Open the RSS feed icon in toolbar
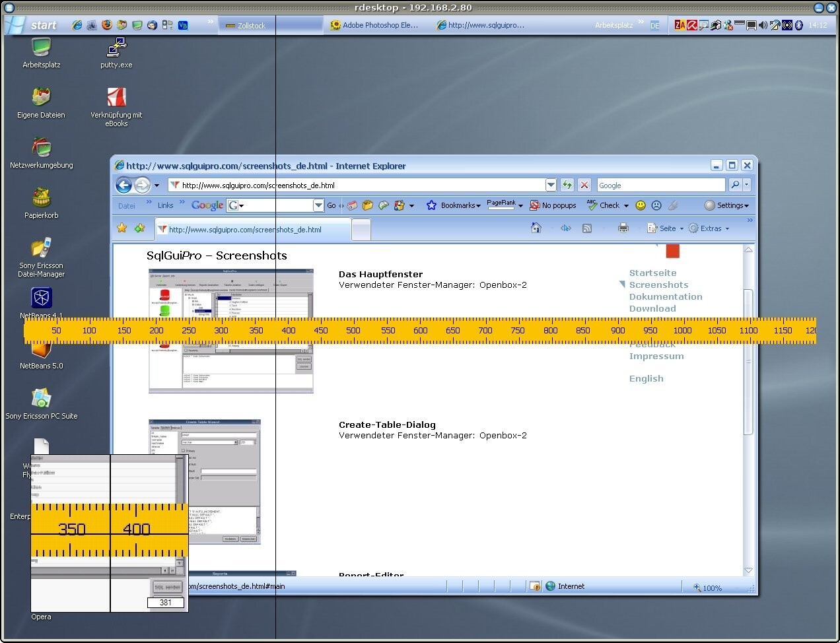Screen dimensions: 840x643 click(586, 228)
